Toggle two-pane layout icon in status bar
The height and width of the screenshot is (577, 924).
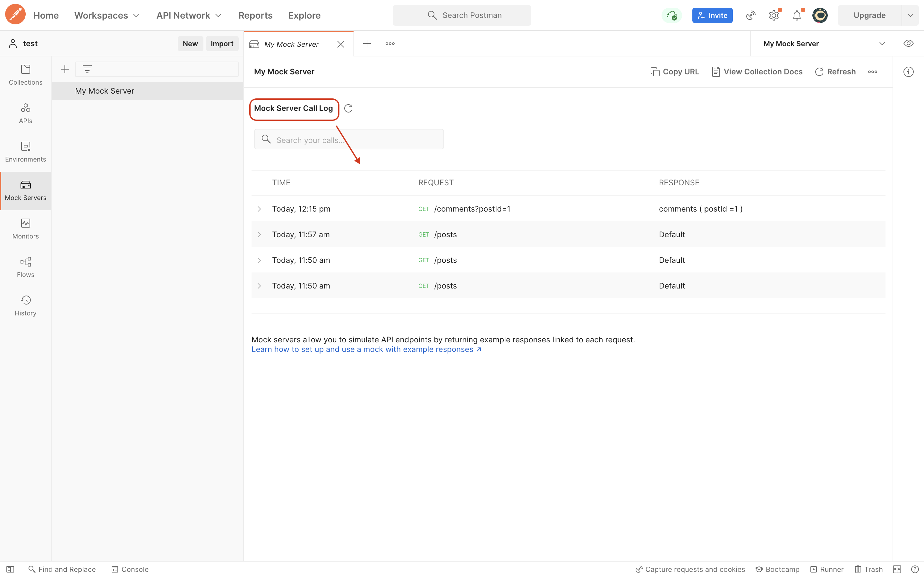[897, 569]
